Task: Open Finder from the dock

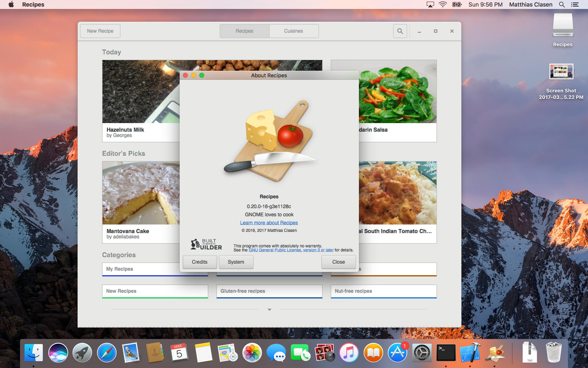Action: click(x=33, y=352)
